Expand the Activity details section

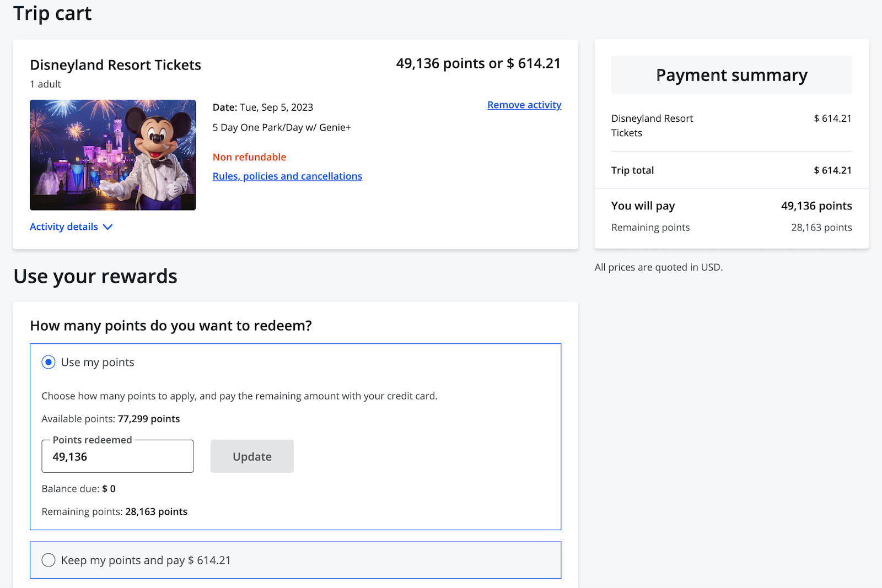point(63,226)
